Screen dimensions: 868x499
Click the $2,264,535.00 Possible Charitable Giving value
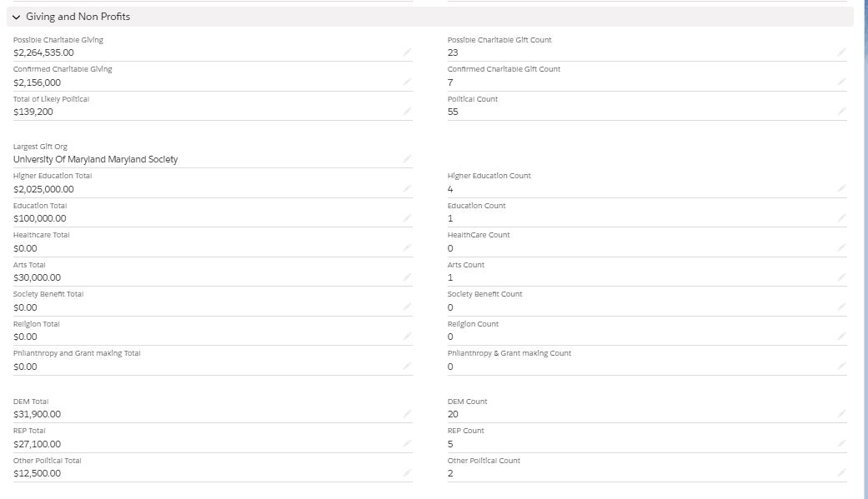43,52
